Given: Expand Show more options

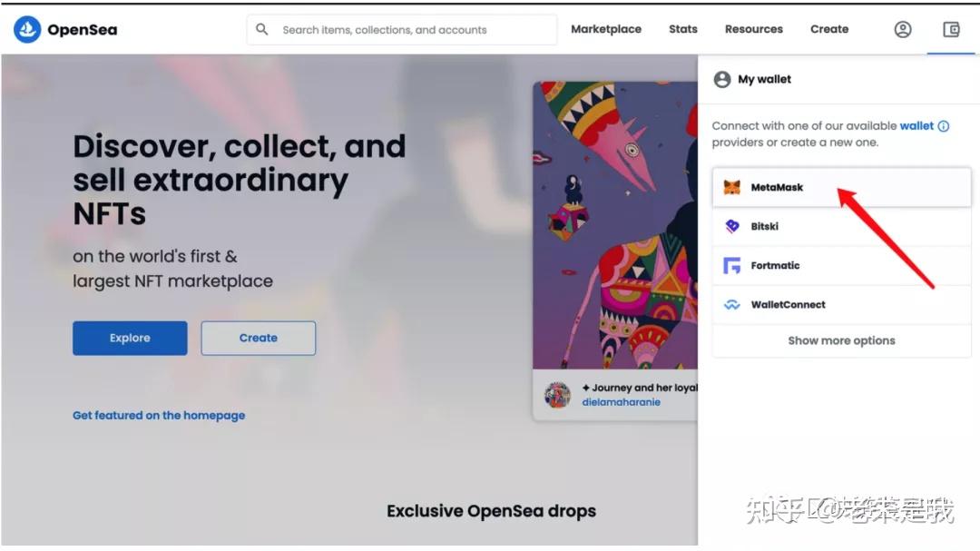Looking at the screenshot, I should 841,340.
